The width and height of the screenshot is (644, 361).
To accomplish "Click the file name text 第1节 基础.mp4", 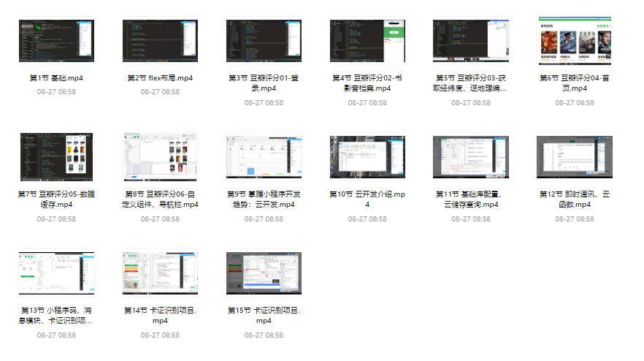I will (x=56, y=77).
